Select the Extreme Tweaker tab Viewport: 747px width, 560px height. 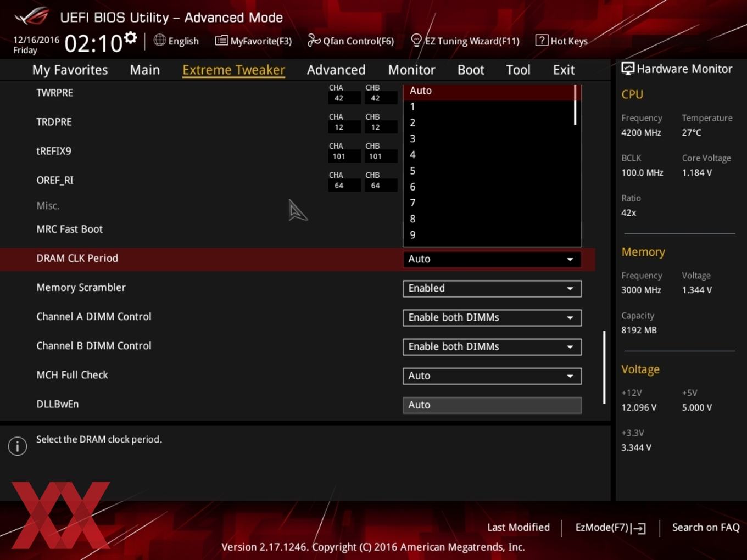coord(233,70)
